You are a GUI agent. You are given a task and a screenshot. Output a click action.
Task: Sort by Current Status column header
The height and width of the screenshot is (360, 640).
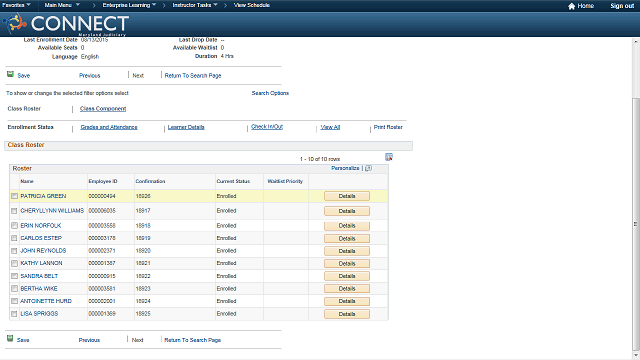(233, 181)
